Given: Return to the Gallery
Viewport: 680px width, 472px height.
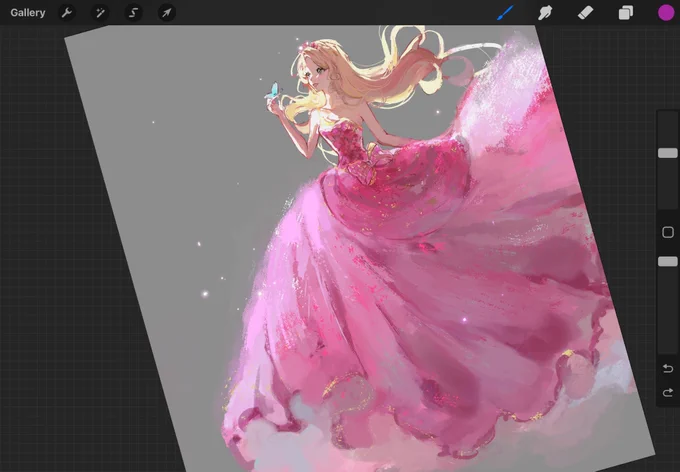Looking at the screenshot, I should coord(28,13).
